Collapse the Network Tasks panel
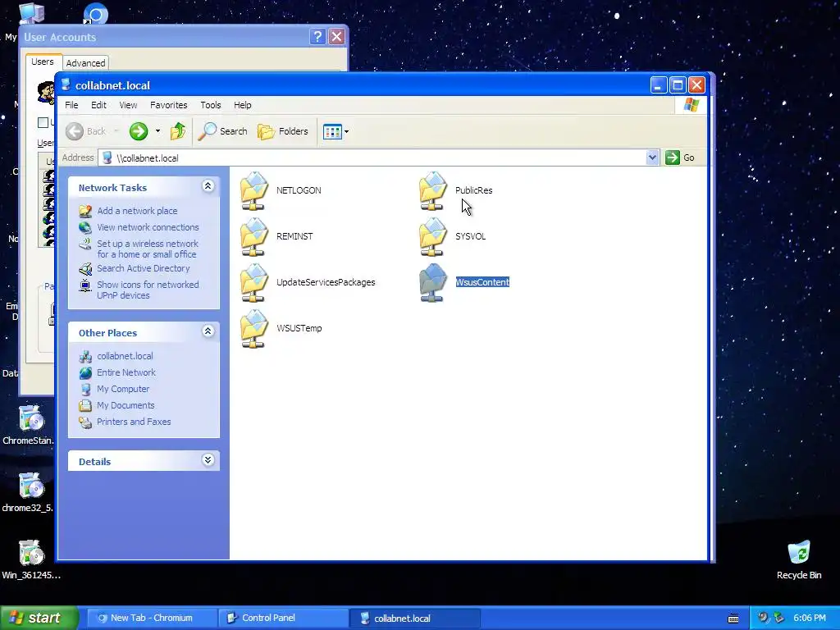 (x=208, y=186)
